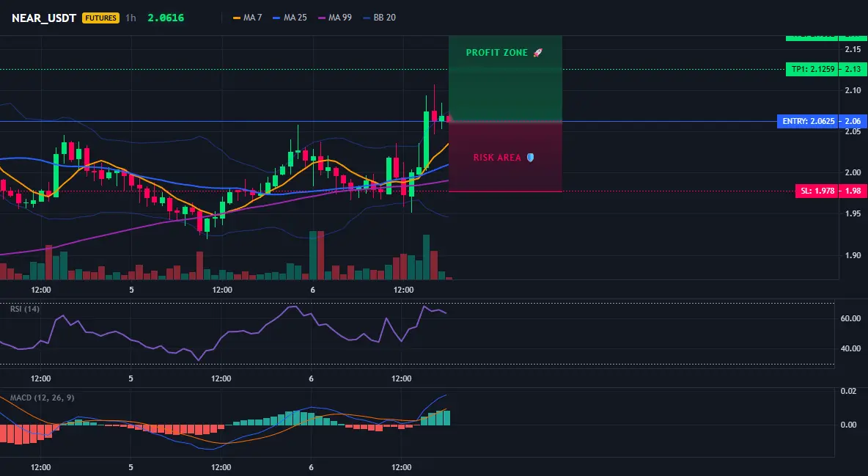Click the current price 2.0616
Image resolution: width=868 pixels, height=476 pixels.
(166, 18)
